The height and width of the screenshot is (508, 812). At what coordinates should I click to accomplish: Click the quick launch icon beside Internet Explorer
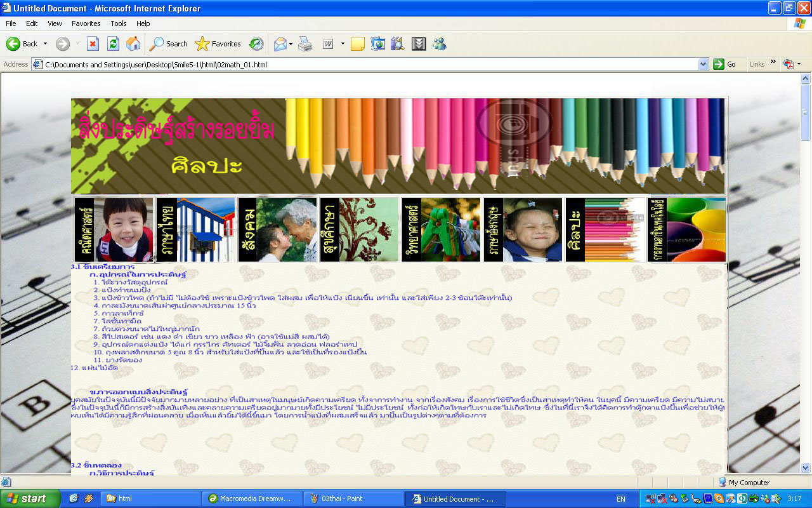88,498
